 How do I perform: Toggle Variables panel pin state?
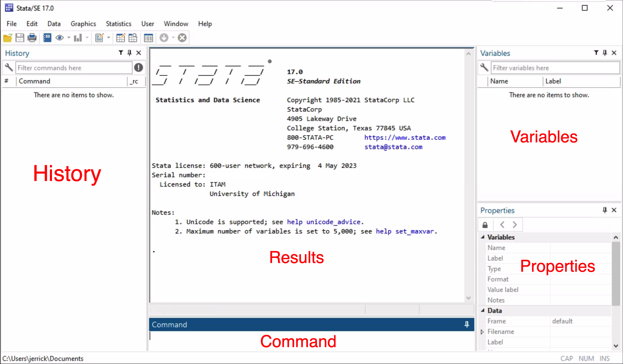[x=605, y=53]
